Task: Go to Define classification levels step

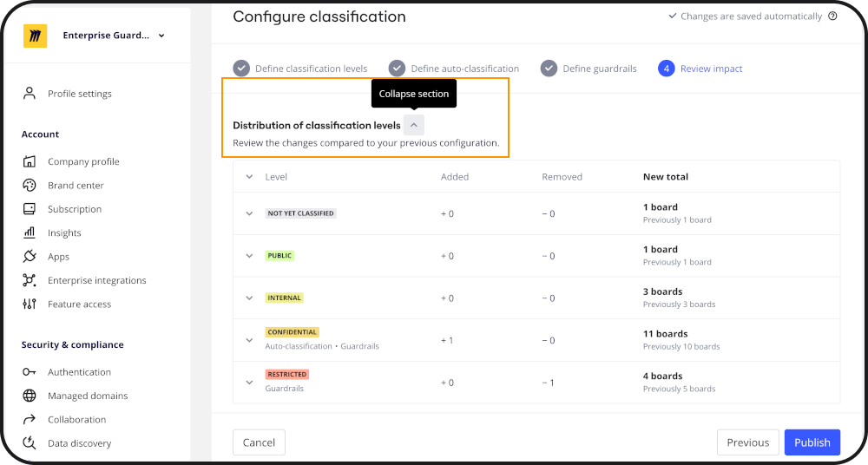Action: (300, 69)
